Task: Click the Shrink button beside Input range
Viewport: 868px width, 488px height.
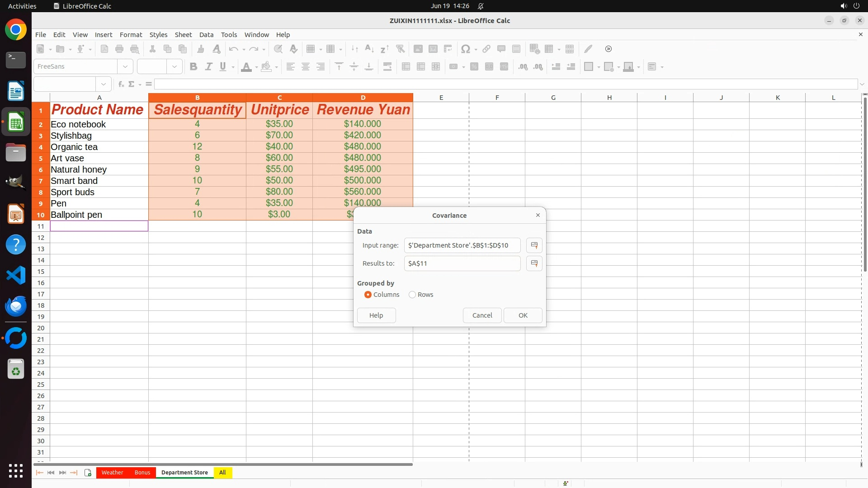Action: coord(534,245)
